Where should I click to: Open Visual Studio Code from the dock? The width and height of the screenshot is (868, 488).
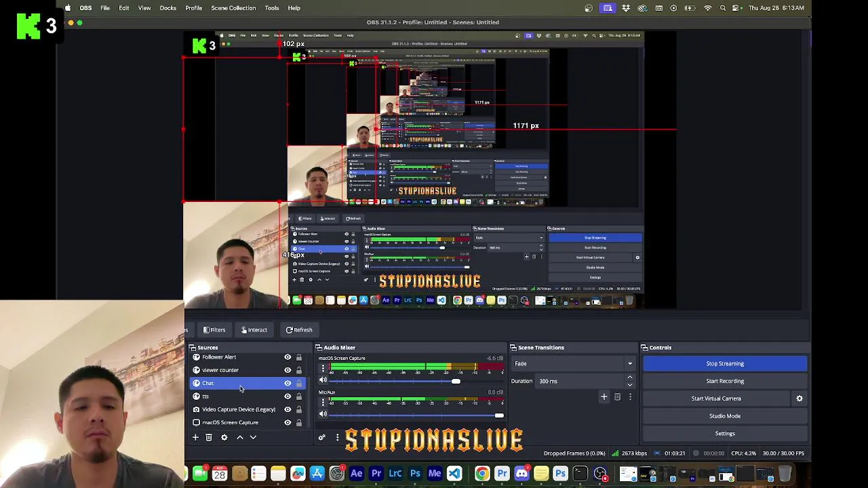[454, 474]
